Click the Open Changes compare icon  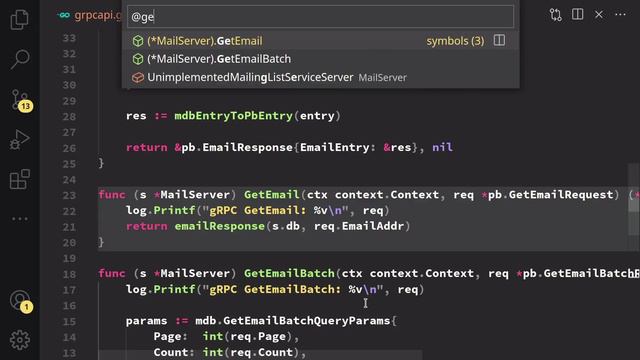click(555, 15)
